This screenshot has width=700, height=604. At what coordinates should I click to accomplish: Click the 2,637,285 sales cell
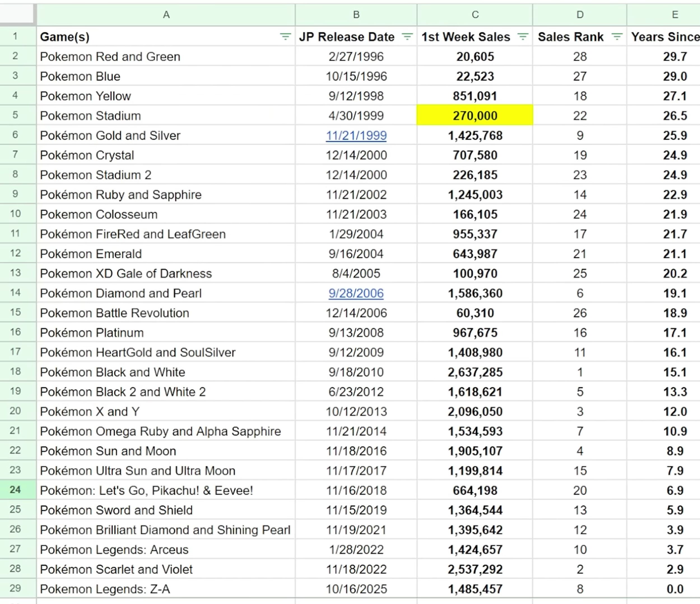coord(475,372)
